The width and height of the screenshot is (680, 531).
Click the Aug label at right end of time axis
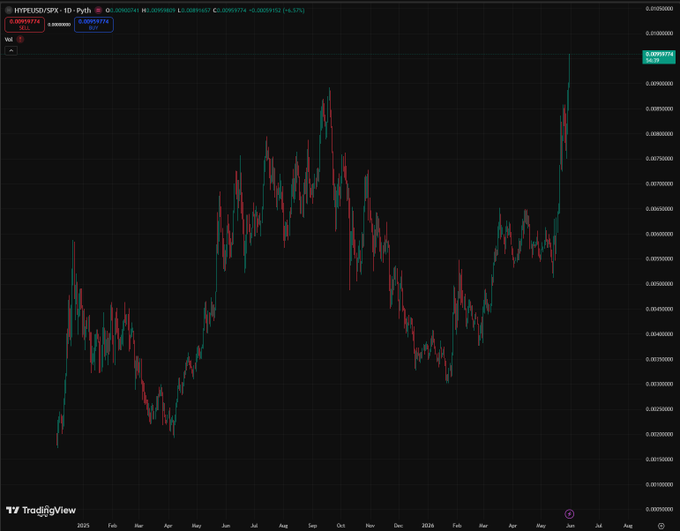[628, 525]
